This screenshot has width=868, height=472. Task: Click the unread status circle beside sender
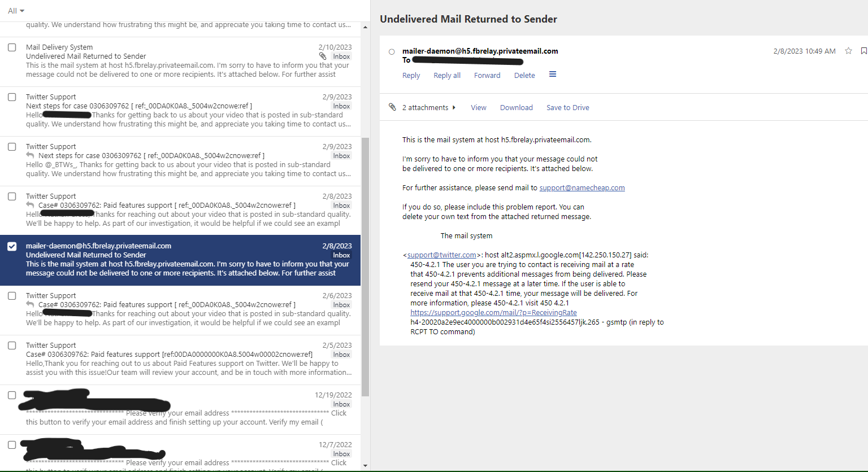click(392, 52)
